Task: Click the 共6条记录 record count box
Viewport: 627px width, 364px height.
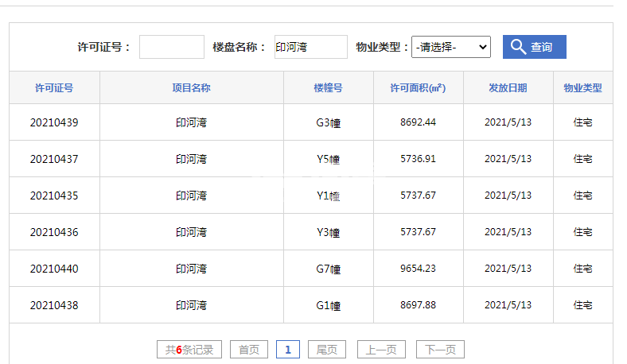Action: point(189,350)
